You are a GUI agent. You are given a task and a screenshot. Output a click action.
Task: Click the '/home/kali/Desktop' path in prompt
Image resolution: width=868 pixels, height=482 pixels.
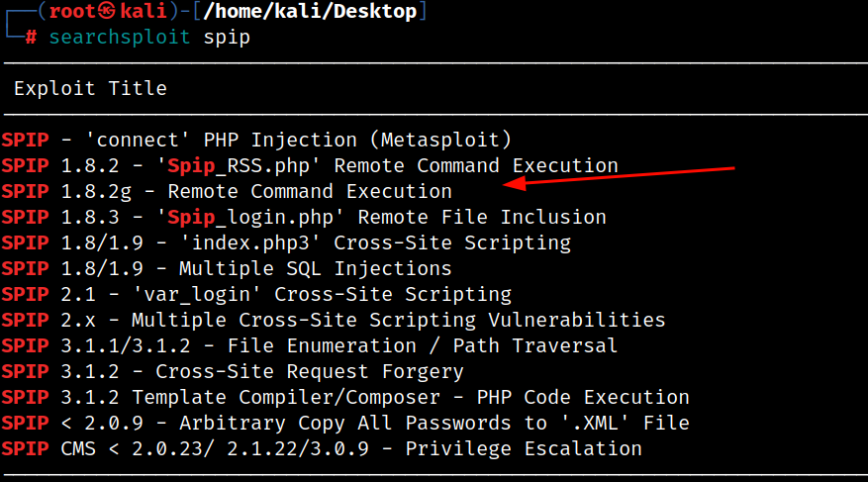click(310, 11)
